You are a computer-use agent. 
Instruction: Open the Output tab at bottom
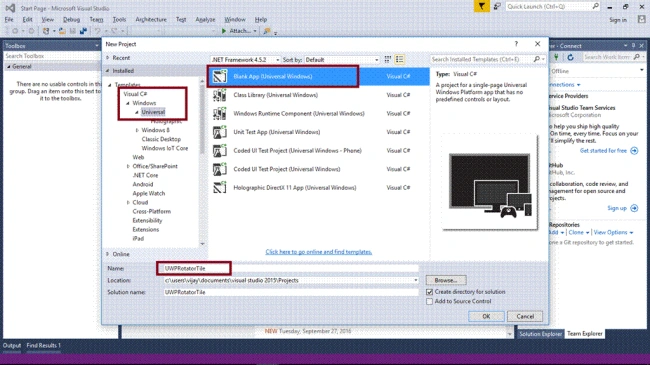(12, 346)
